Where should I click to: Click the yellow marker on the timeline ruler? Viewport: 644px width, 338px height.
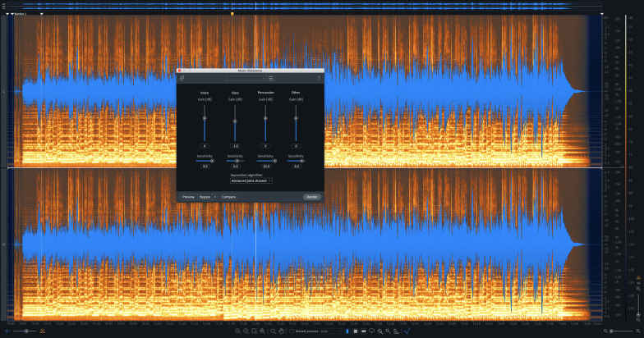tap(232, 13)
